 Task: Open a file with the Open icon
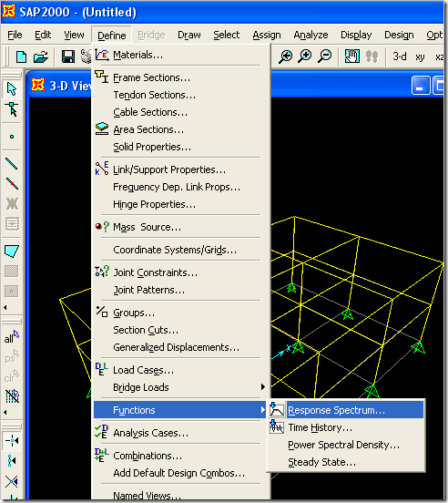pyautogui.click(x=41, y=56)
